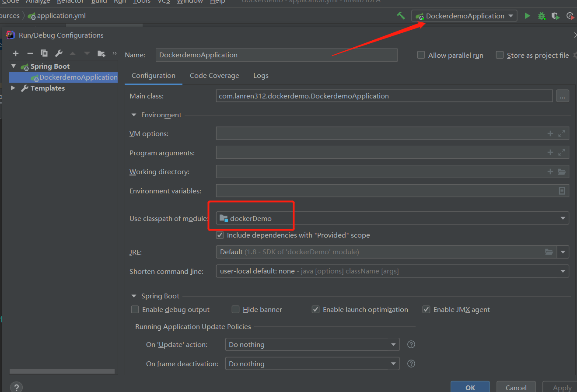Browse for Working directory folder
Viewport: 577px width, 392px height.
click(562, 171)
